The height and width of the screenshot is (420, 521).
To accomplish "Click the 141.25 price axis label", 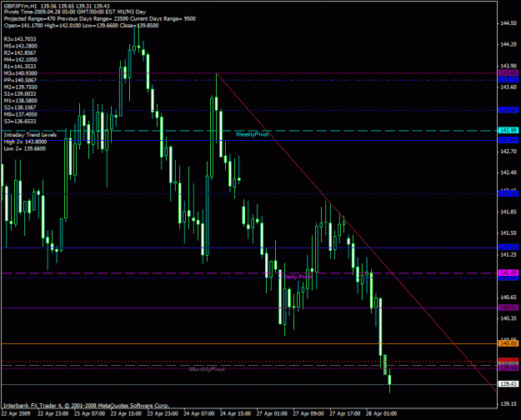I will [x=508, y=254].
